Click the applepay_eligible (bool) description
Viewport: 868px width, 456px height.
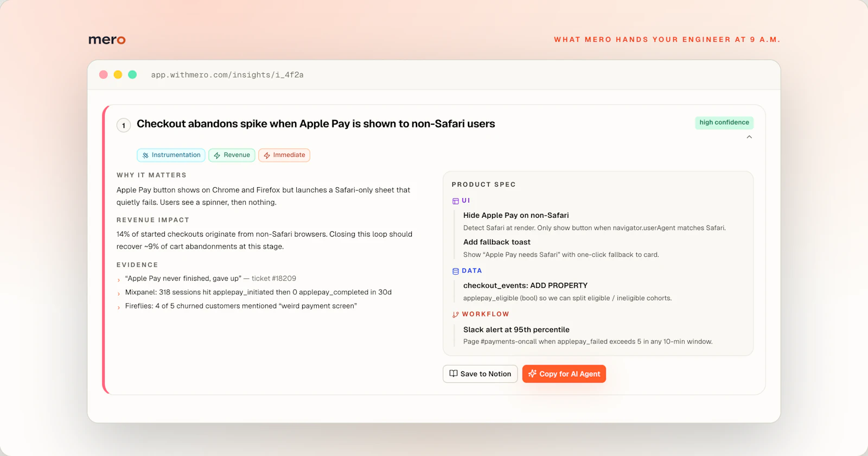[567, 298]
